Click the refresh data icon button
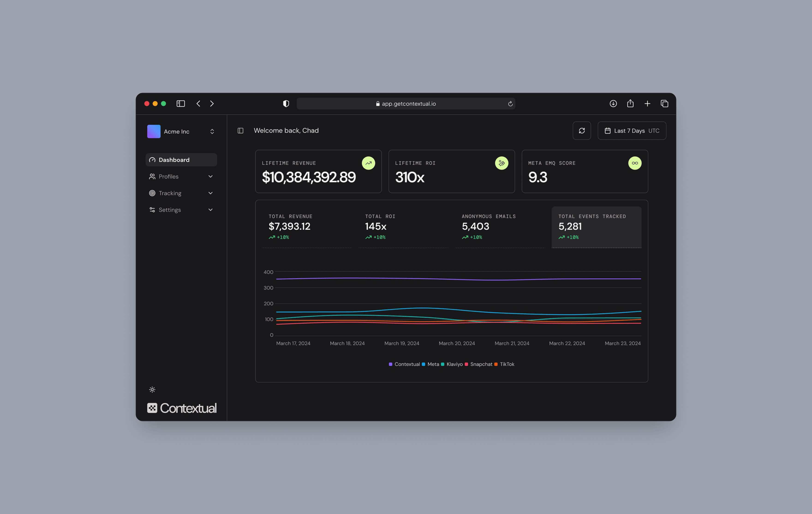Viewport: 812px width, 514px height. point(582,131)
